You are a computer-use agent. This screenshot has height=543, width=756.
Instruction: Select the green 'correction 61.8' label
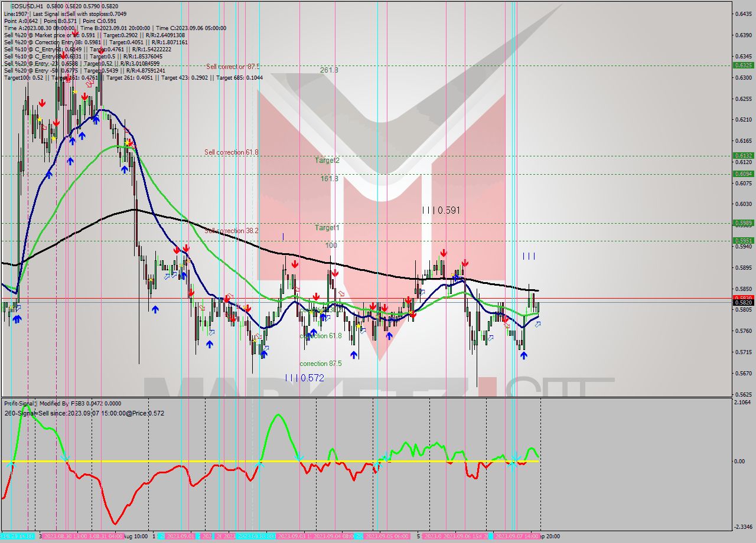click(x=321, y=336)
